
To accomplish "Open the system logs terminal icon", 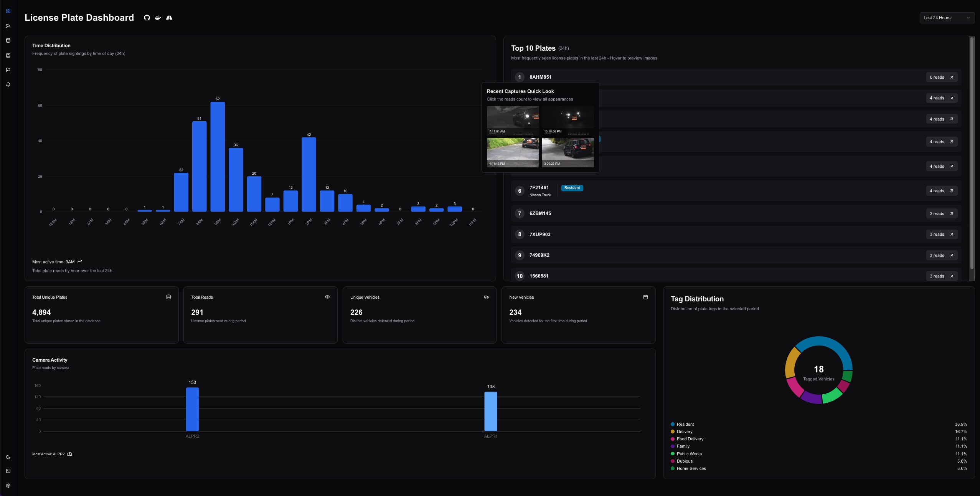I will [8, 471].
